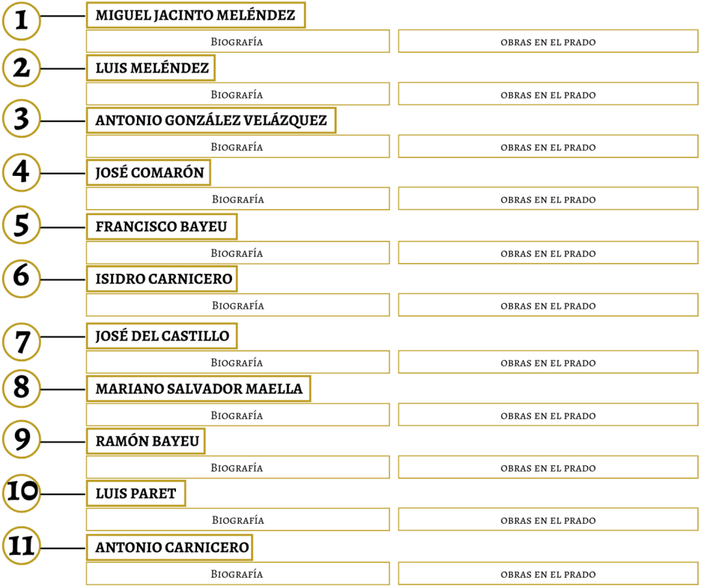Screen dimensions: 701x588
Task: Click the number 4 circle badge
Action: pyautogui.click(x=22, y=172)
